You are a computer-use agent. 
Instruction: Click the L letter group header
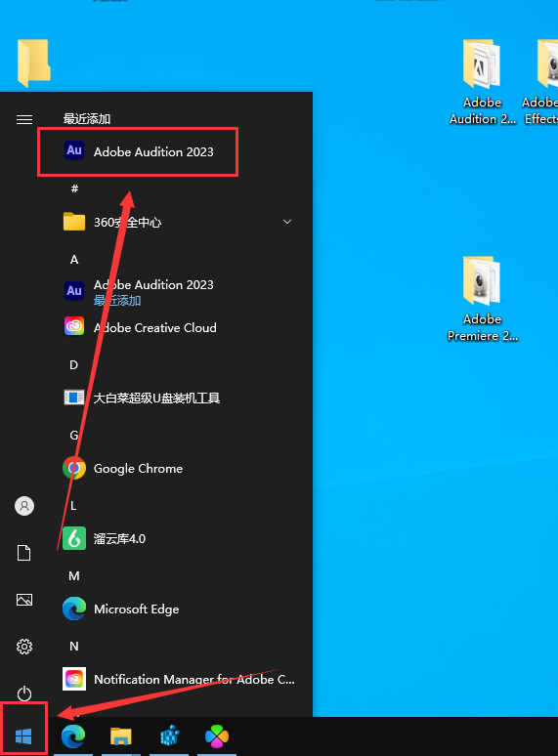(73, 506)
